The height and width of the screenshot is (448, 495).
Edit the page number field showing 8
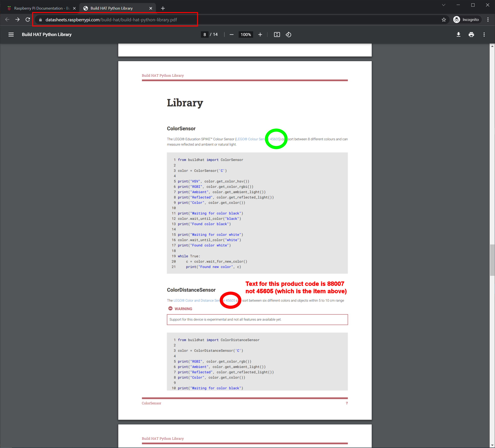click(x=205, y=34)
